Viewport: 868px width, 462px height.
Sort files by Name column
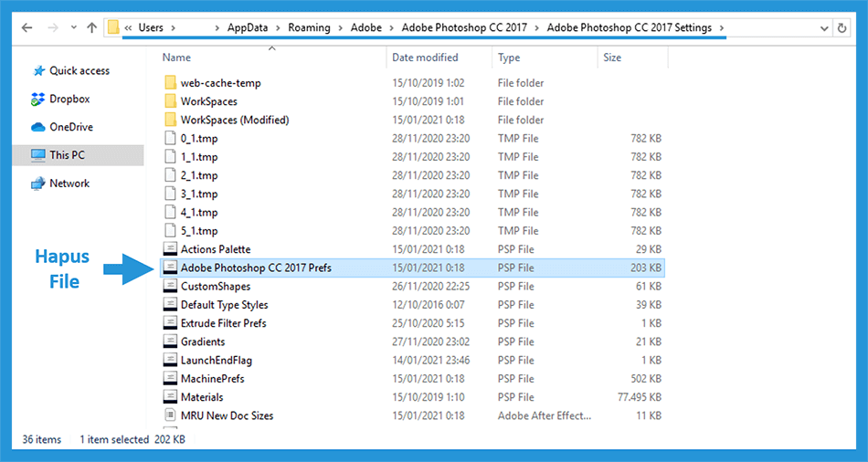pyautogui.click(x=176, y=58)
